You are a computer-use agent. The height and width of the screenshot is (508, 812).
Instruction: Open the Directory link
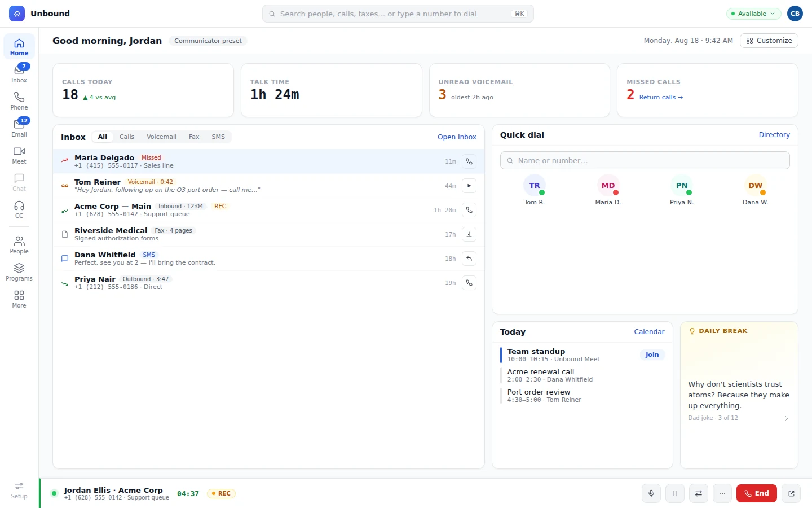click(x=774, y=135)
